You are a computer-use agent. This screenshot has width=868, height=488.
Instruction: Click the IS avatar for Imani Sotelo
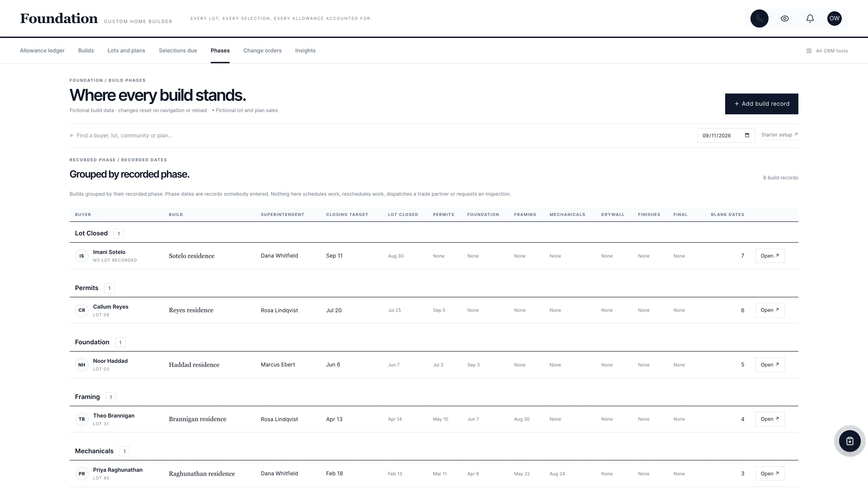(82, 256)
